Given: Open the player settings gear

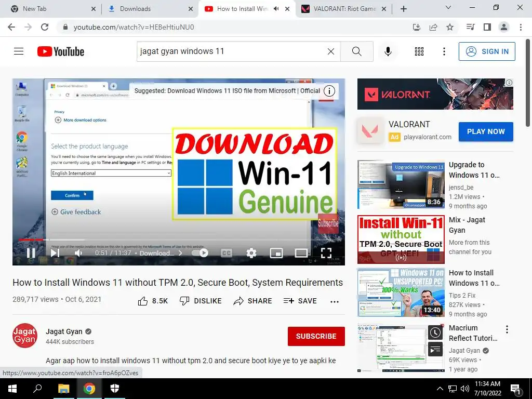Looking at the screenshot, I should point(251,253).
